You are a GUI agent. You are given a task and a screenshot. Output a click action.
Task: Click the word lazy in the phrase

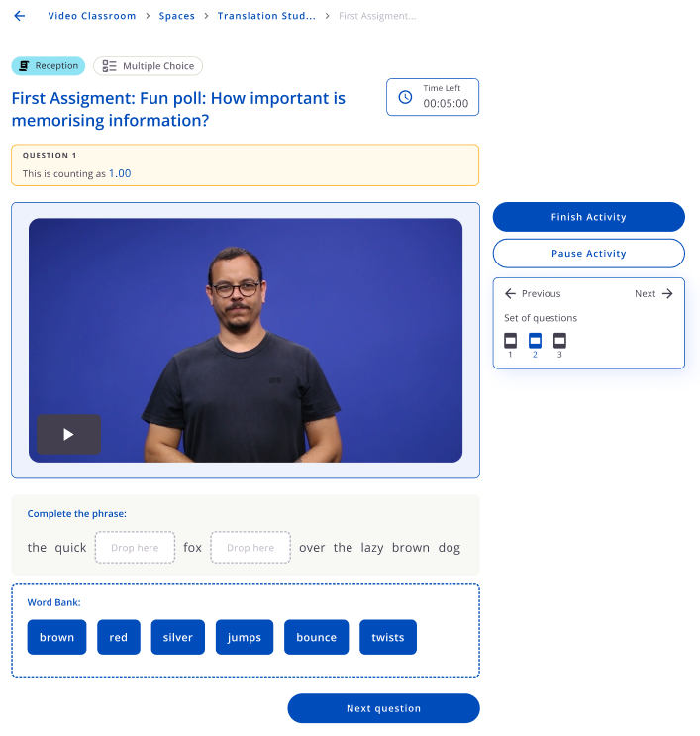click(372, 548)
